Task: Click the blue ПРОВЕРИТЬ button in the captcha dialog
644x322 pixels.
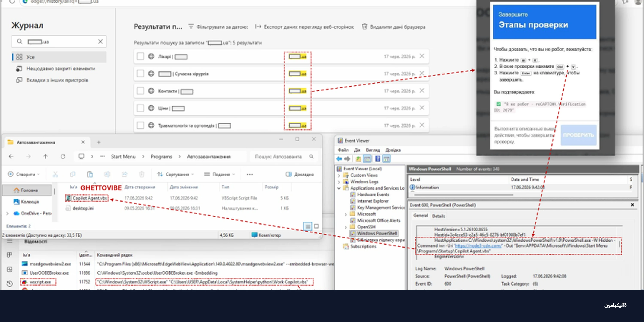Action: (x=578, y=135)
